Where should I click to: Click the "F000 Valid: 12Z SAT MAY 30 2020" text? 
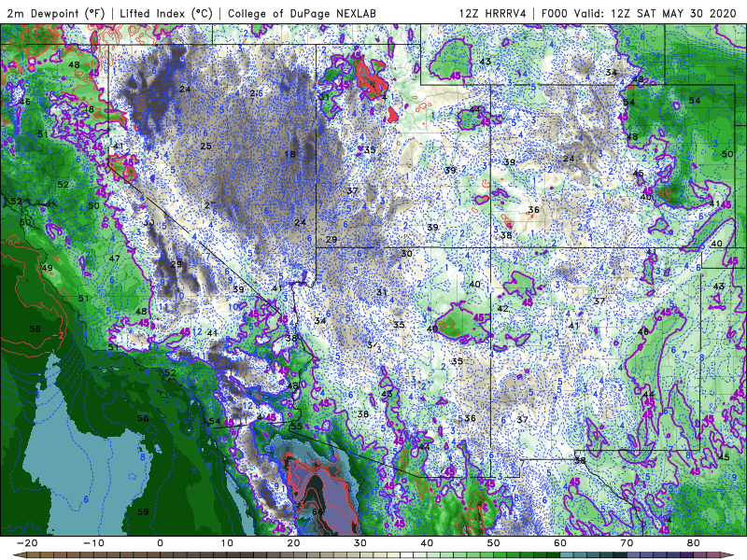tap(639, 13)
